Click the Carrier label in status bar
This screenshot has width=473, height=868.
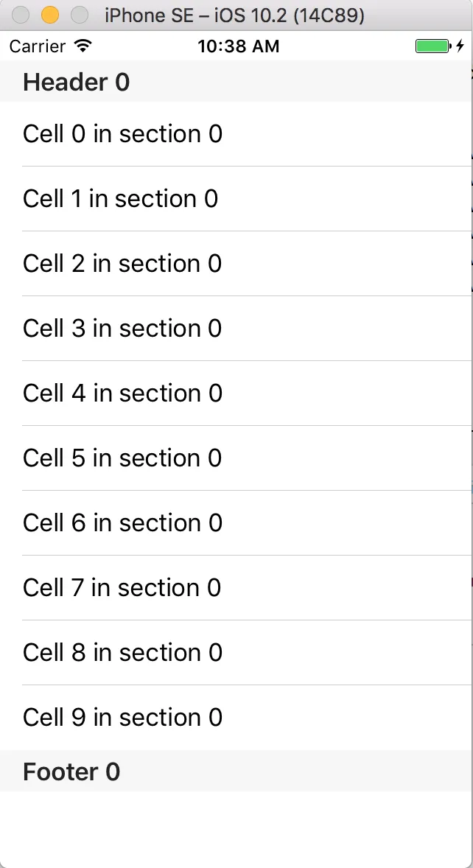pos(38,46)
